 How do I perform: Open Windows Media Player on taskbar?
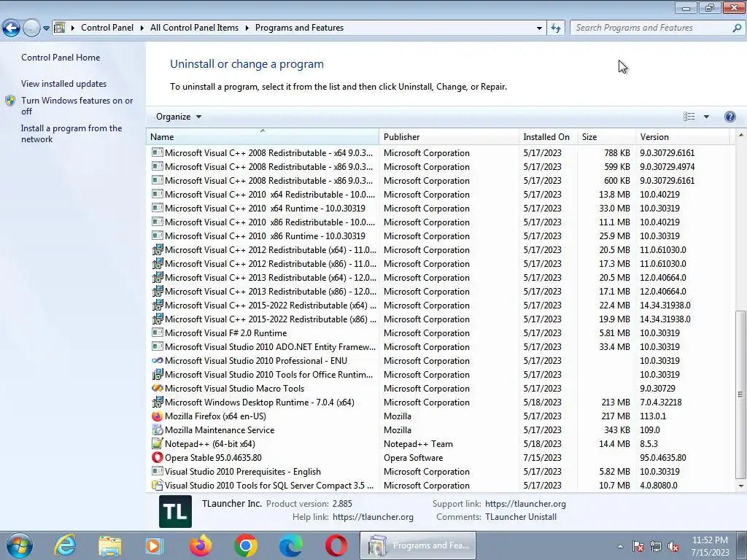(155, 545)
